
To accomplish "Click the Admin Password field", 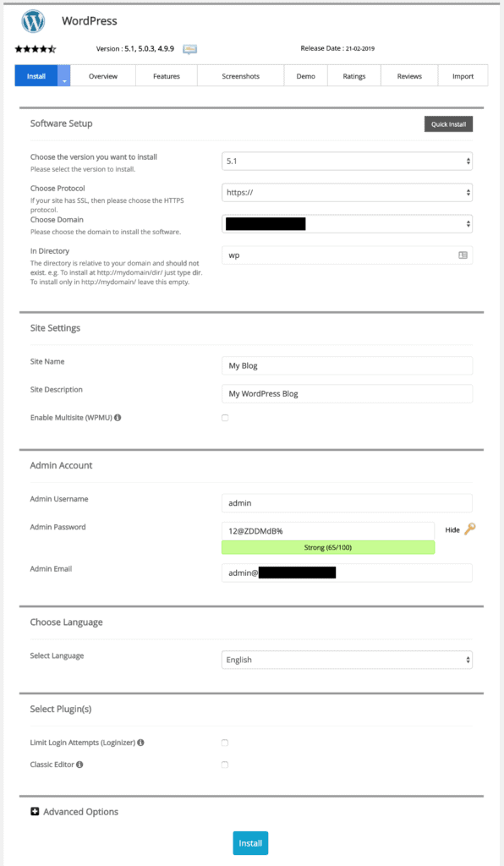I will pyautogui.click(x=328, y=531).
